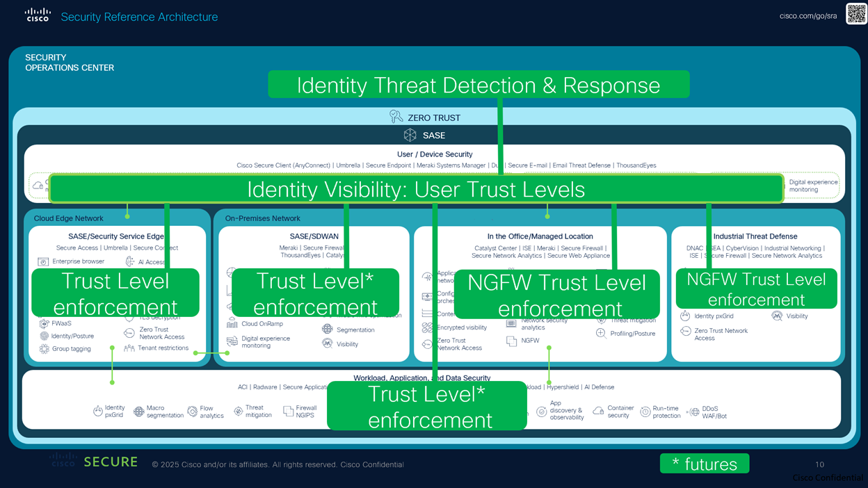This screenshot has width=868, height=488.
Task: Click the QR code in top corner
Action: (855, 14)
